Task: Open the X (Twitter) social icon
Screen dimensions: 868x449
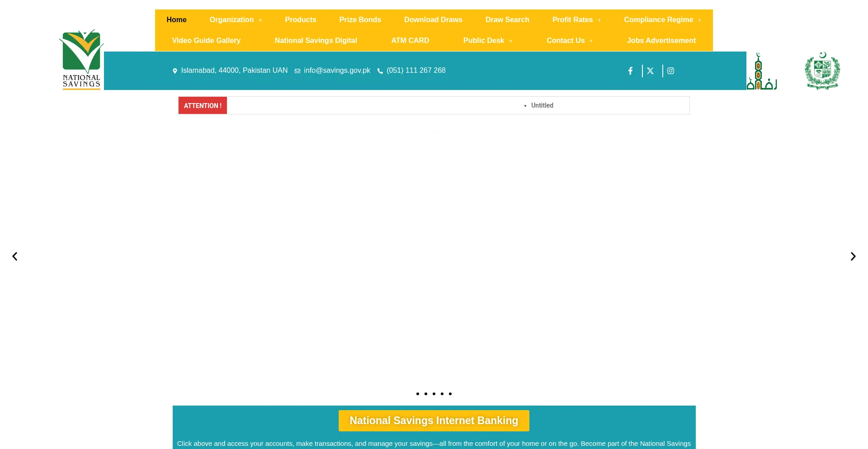Action: [650, 71]
